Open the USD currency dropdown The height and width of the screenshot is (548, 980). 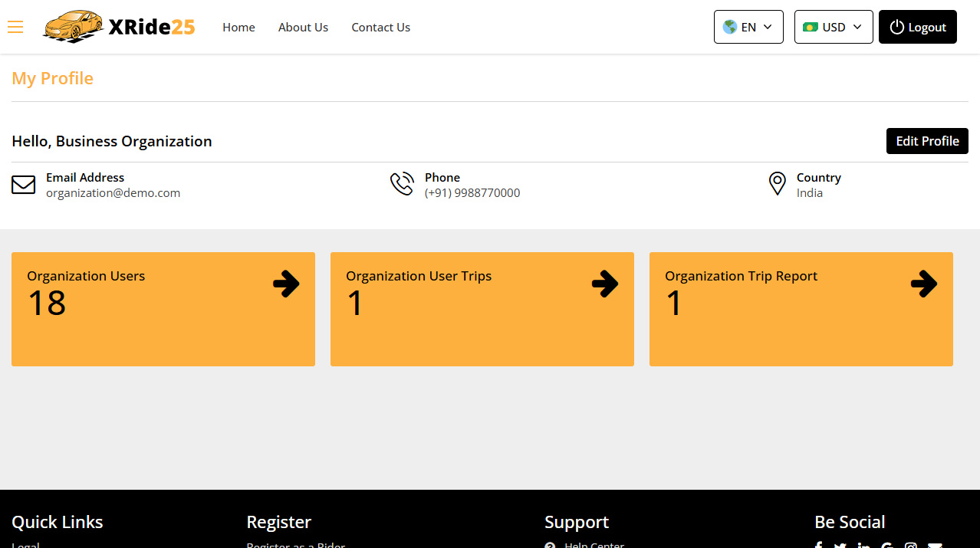coord(834,27)
